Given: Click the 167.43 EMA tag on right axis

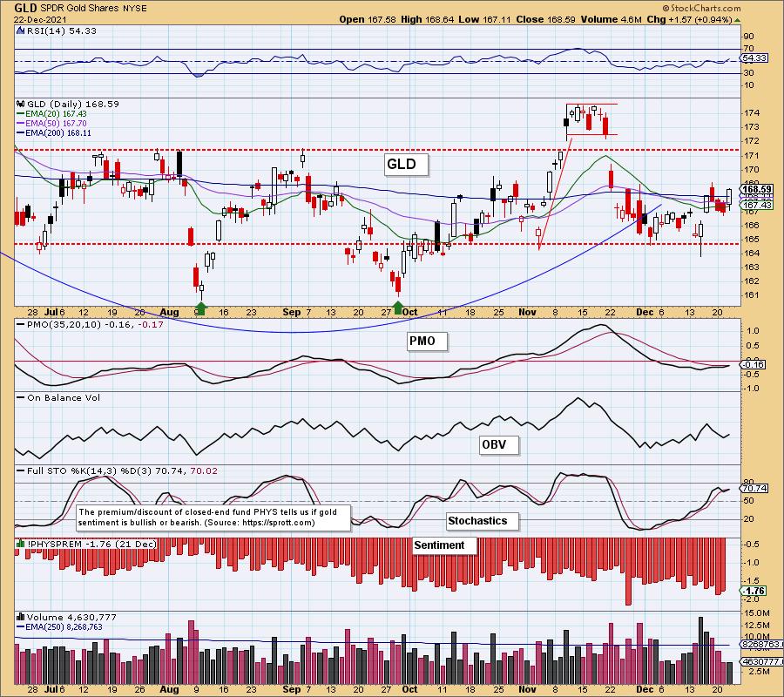Looking at the screenshot, I should click(757, 205).
